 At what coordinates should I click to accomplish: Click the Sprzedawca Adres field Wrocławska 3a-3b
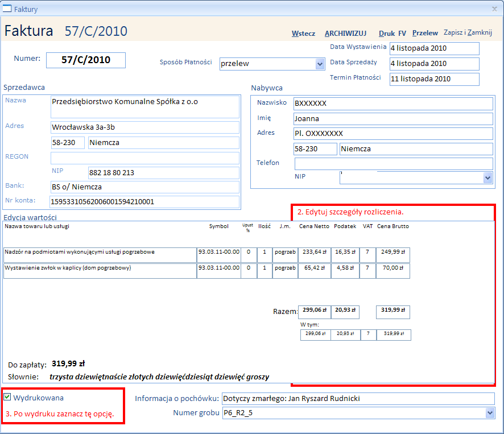click(x=145, y=127)
